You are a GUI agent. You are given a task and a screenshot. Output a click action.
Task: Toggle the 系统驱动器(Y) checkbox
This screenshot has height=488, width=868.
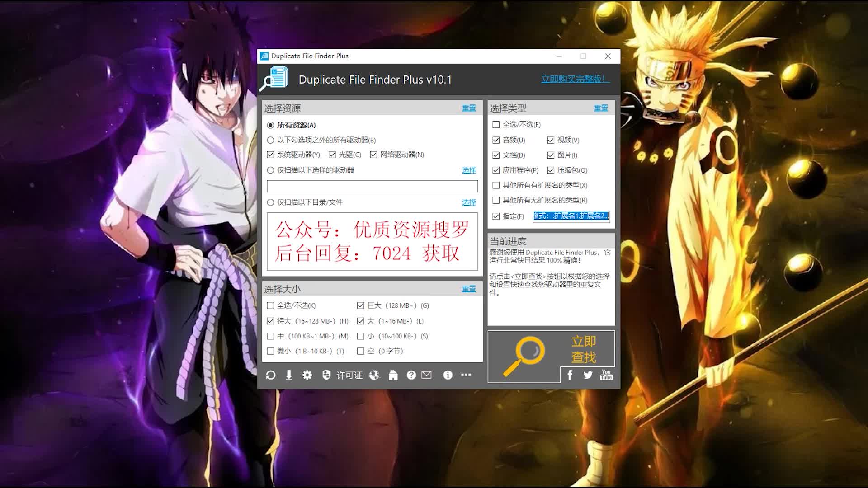pos(270,155)
